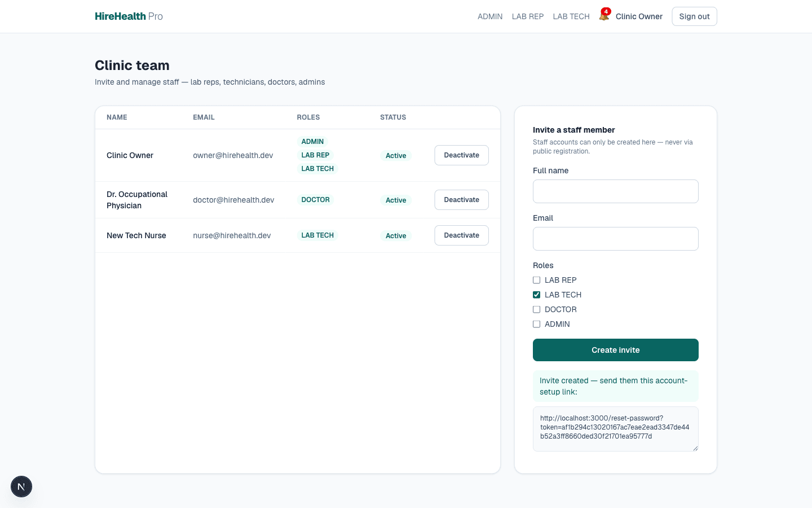Select nurse@hirehealth.dev email cell
This screenshot has height=508, width=812.
coord(232,235)
